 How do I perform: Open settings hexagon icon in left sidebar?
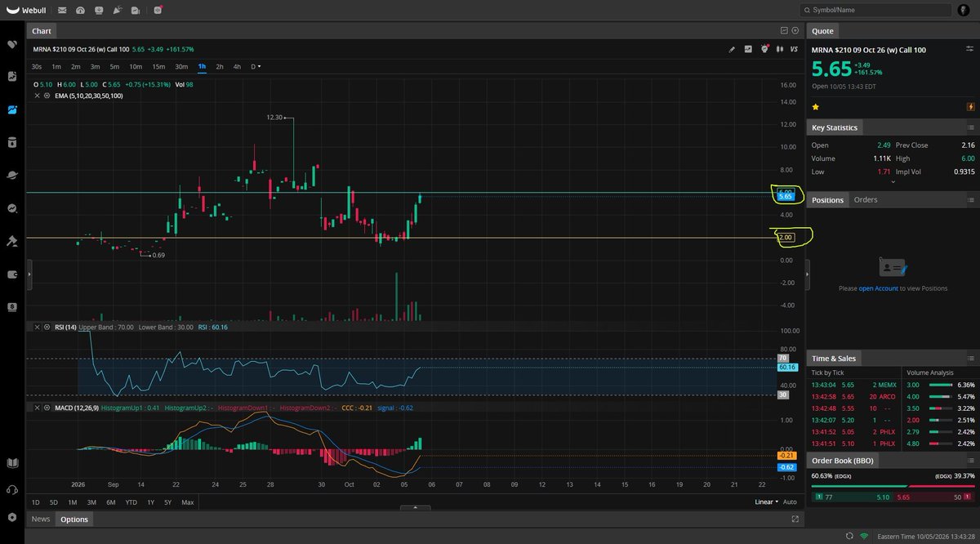point(12,517)
